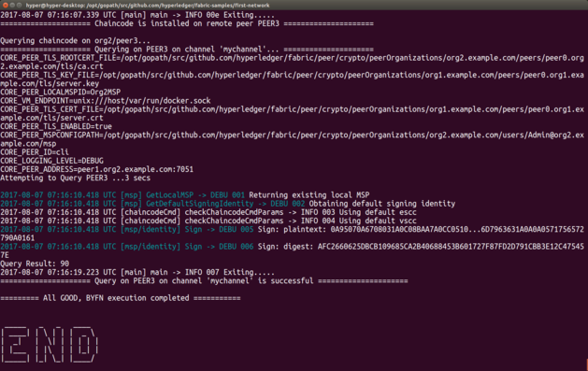The image size is (588, 371).
Task: Click the 'Returning existing local MSP' log line
Action: (185, 195)
